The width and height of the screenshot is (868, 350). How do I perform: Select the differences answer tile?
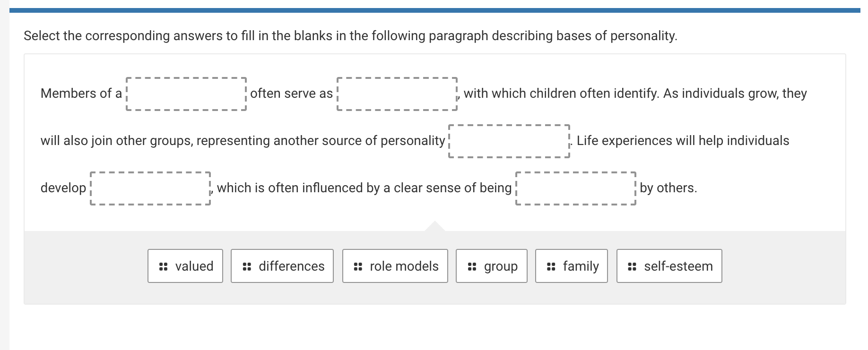(x=282, y=266)
